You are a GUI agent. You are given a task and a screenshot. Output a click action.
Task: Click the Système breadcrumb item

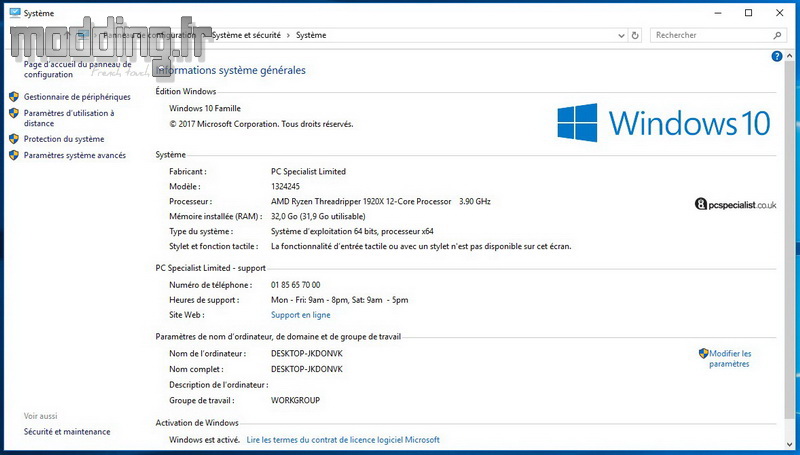tap(311, 35)
